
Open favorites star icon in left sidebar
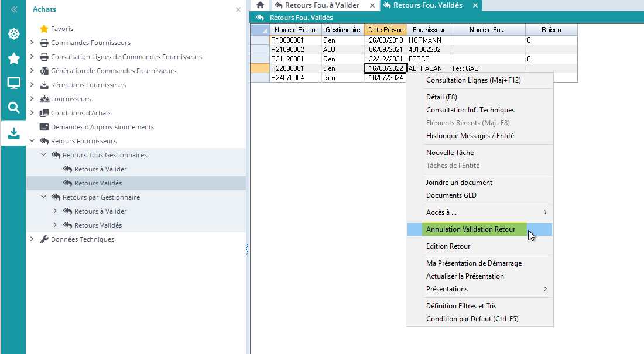click(13, 59)
